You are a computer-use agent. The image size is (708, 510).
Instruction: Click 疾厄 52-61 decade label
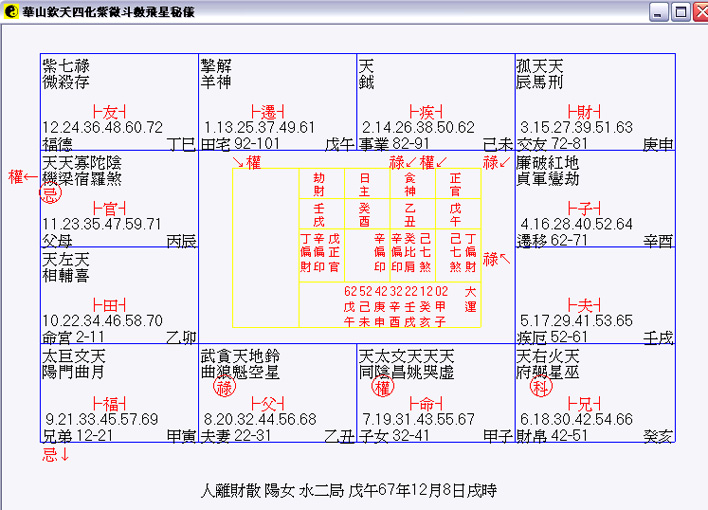click(552, 337)
